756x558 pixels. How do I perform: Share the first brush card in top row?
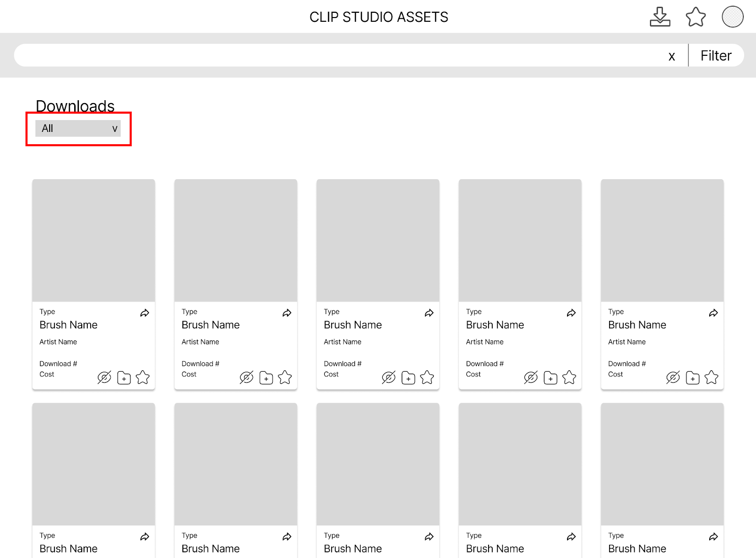[x=145, y=313]
